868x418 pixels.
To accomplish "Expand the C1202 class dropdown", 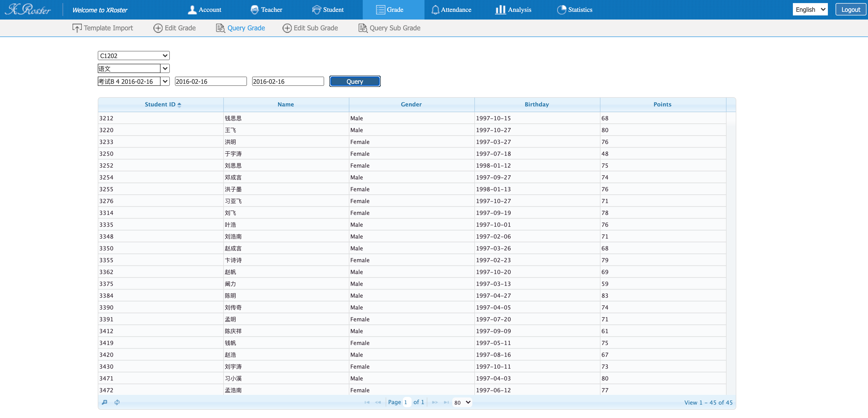I will pyautogui.click(x=134, y=56).
